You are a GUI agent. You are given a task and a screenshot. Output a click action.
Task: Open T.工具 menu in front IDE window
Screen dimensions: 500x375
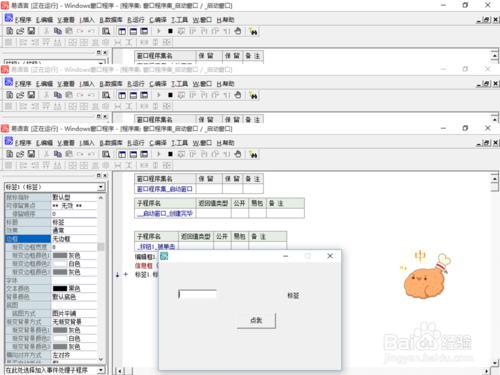pyautogui.click(x=179, y=143)
